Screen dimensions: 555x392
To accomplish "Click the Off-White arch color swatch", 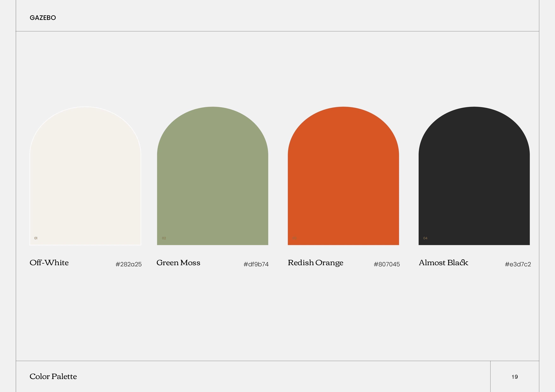I will [85, 176].
